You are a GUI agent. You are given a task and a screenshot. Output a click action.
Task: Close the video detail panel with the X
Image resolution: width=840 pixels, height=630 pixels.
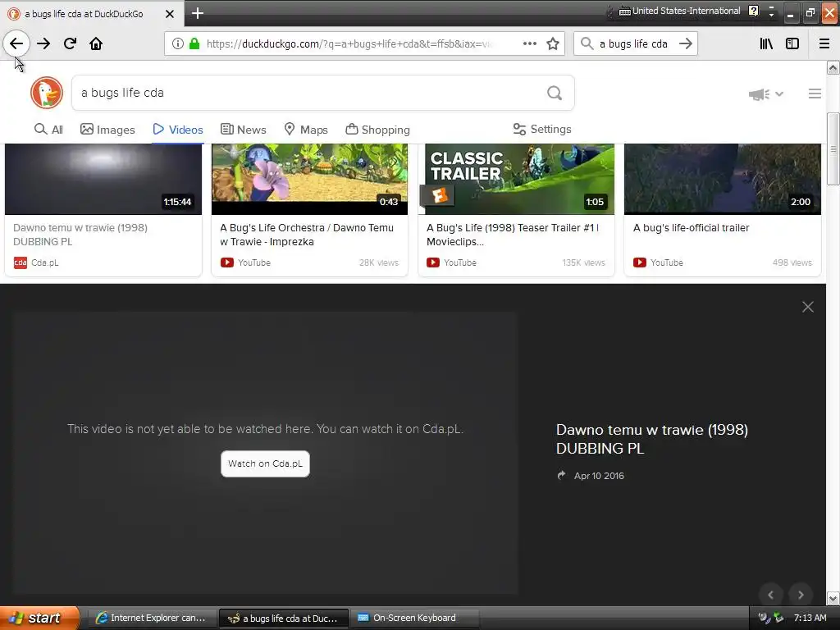808,307
